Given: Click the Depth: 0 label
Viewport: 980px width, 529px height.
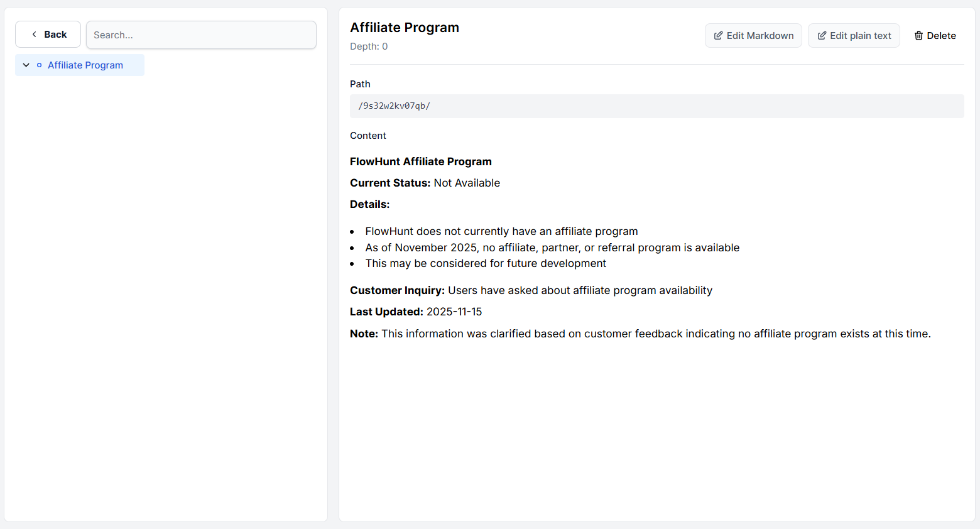Looking at the screenshot, I should [369, 46].
